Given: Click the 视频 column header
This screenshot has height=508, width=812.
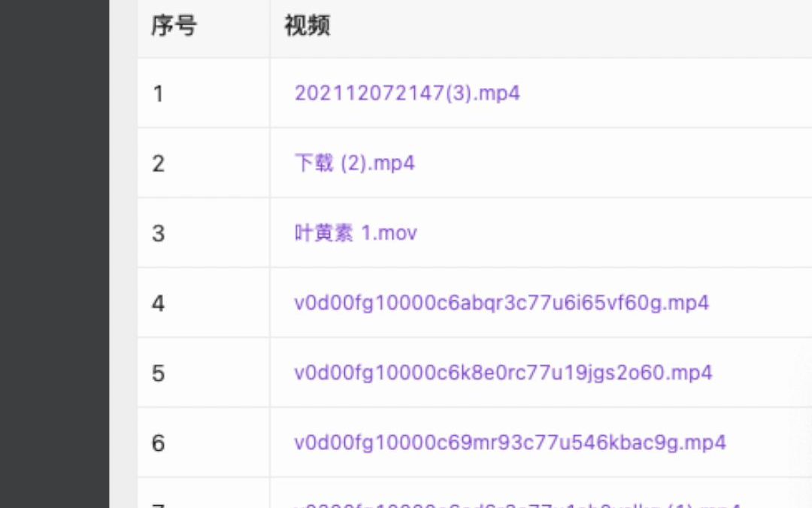Looking at the screenshot, I should pyautogui.click(x=305, y=26).
